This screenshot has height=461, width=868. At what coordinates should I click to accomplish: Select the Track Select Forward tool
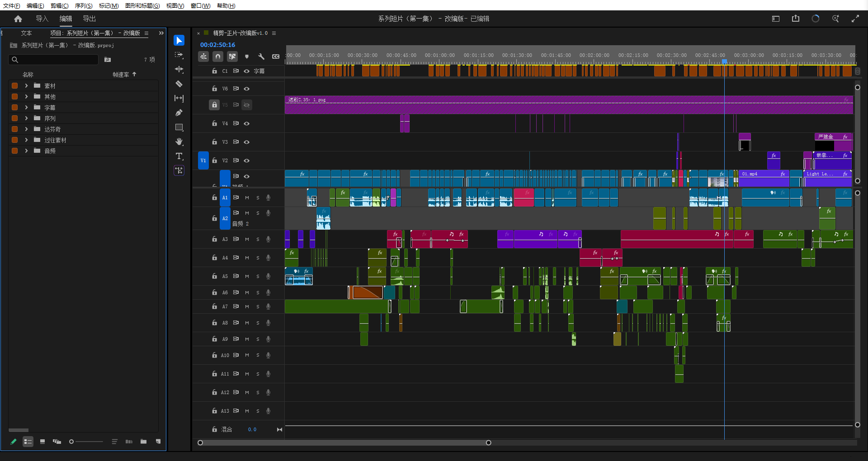click(x=179, y=55)
